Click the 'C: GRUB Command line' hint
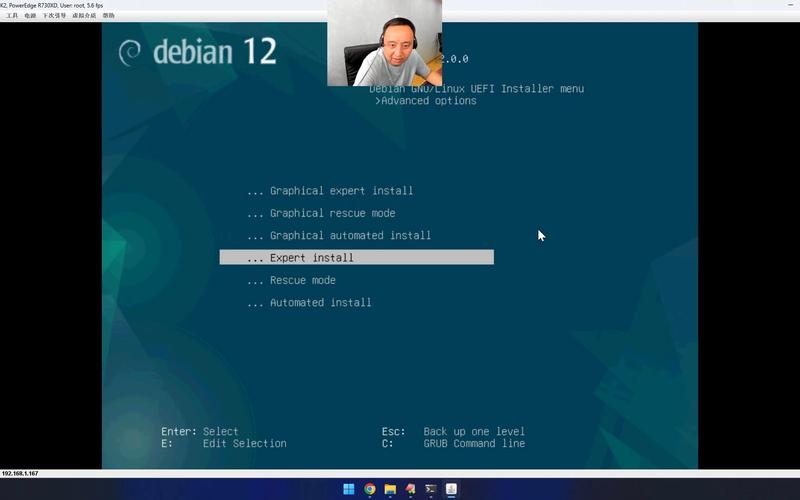 453,444
